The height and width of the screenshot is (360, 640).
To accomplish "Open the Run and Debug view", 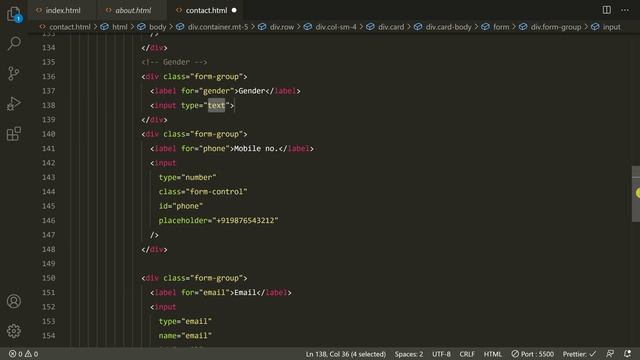I will tap(14, 104).
